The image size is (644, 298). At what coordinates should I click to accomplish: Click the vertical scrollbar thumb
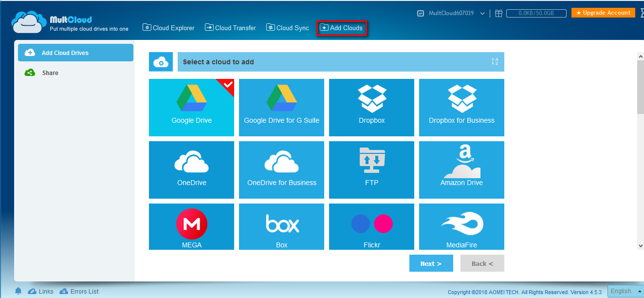(x=640, y=87)
